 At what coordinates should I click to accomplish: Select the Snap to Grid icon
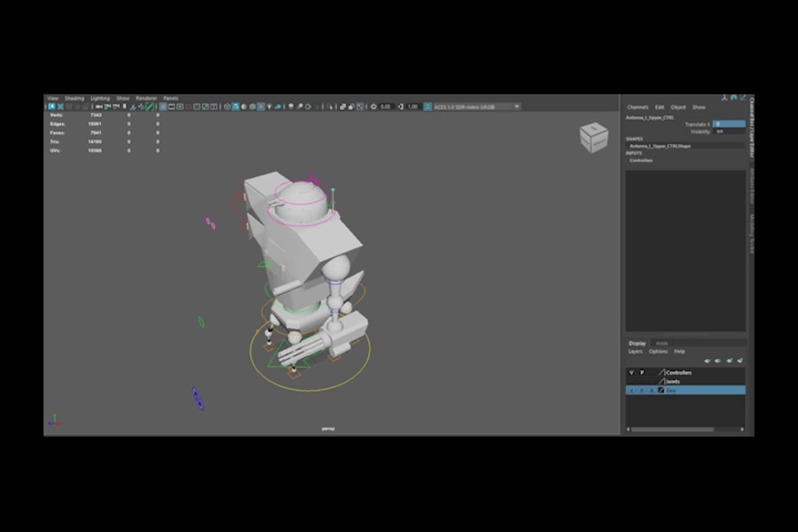pyautogui.click(x=133, y=107)
